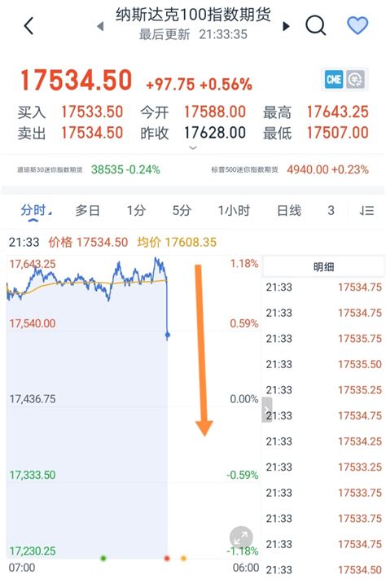Tap the gray currency icon beside CME

click(355, 79)
